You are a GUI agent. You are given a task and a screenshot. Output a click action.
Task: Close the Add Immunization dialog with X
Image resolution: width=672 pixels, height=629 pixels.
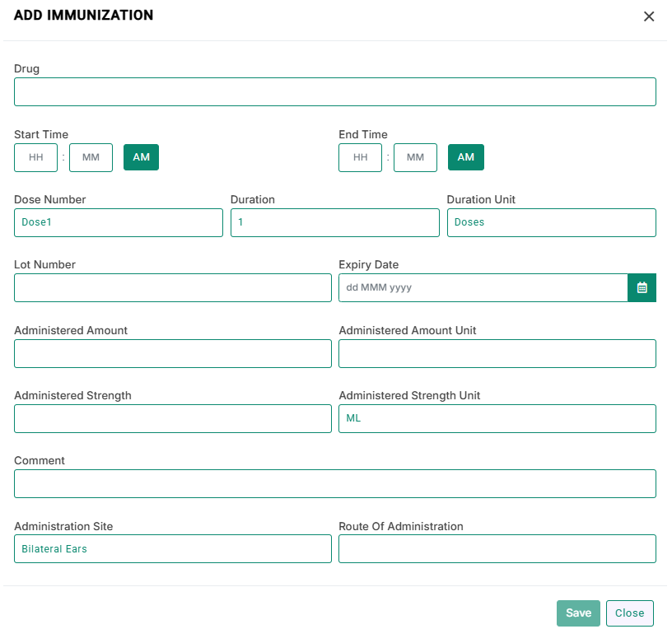(649, 16)
